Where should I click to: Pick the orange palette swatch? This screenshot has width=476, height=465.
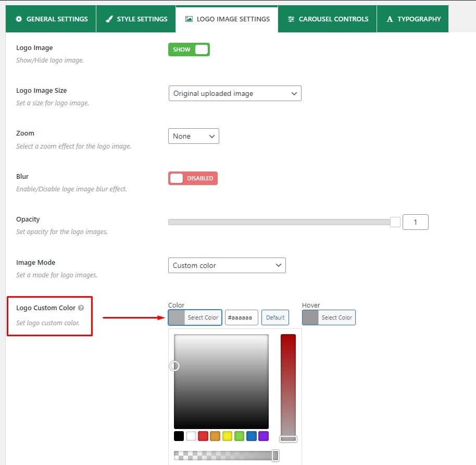(x=215, y=436)
